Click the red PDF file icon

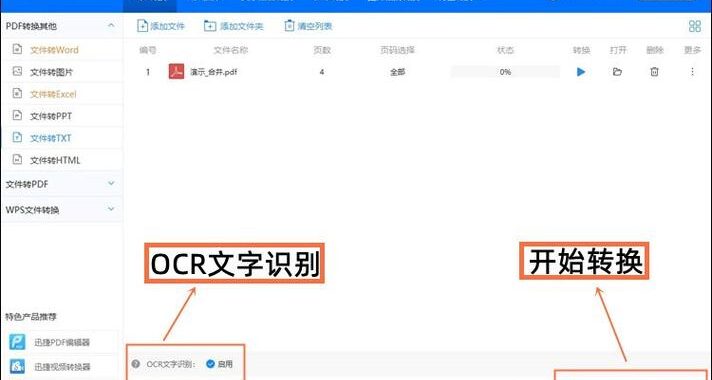coord(176,71)
